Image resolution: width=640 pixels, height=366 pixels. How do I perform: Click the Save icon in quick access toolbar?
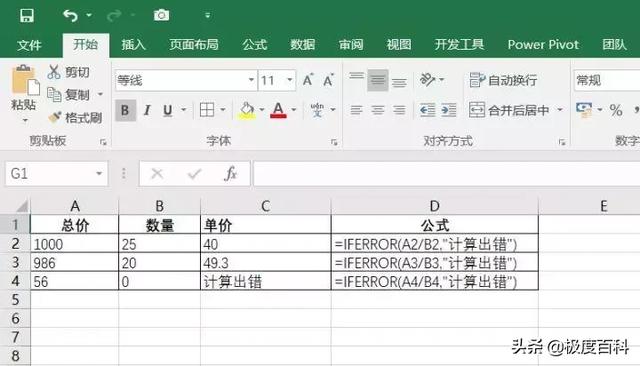27,16
